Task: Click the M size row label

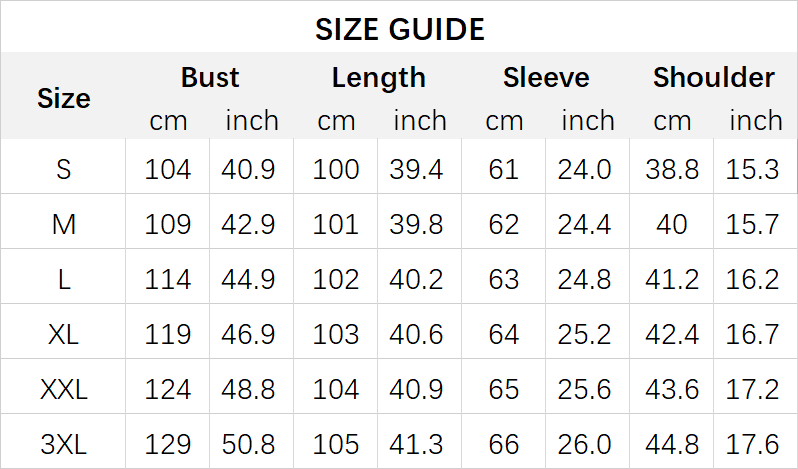Action: tap(64, 224)
